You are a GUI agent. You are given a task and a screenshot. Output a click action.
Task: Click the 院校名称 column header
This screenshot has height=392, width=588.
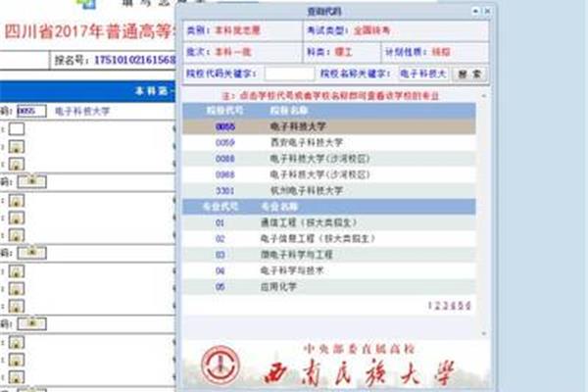(289, 111)
